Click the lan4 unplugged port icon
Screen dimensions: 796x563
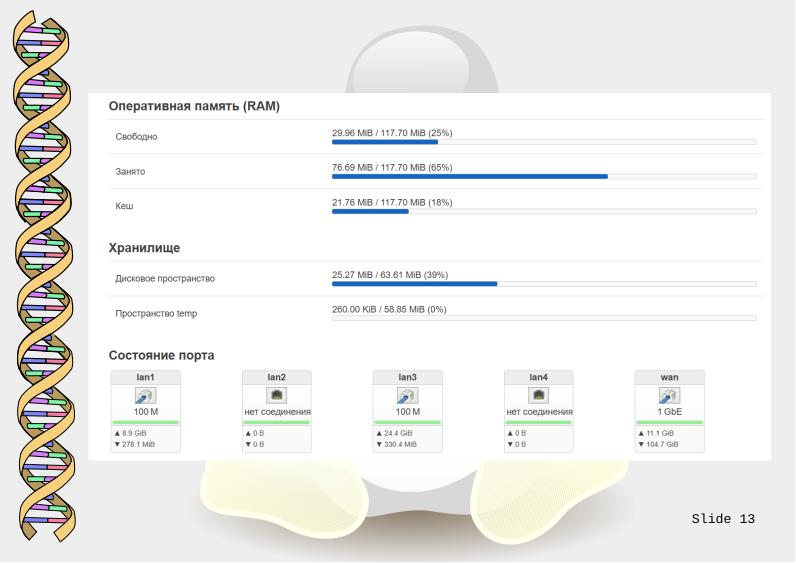(x=539, y=396)
